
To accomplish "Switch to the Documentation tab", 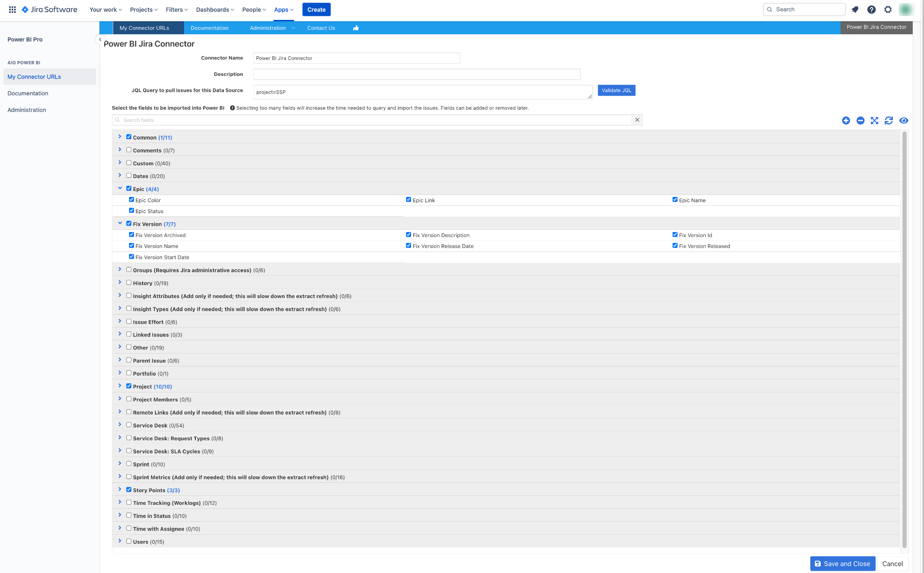I will click(209, 28).
